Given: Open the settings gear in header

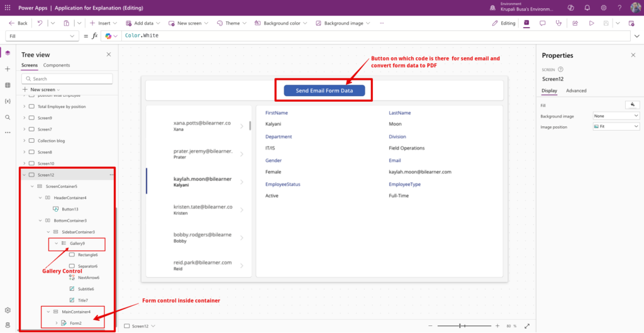Looking at the screenshot, I should (x=604, y=8).
